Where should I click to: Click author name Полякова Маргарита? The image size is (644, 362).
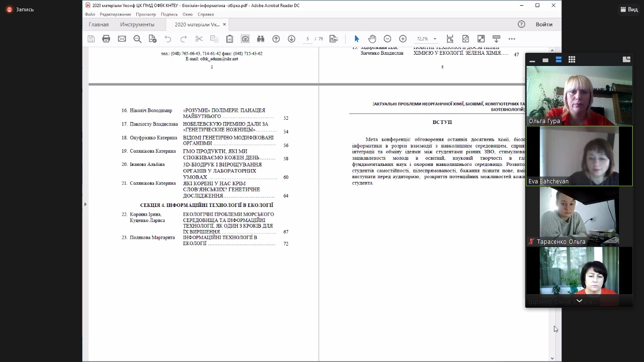coord(152,238)
